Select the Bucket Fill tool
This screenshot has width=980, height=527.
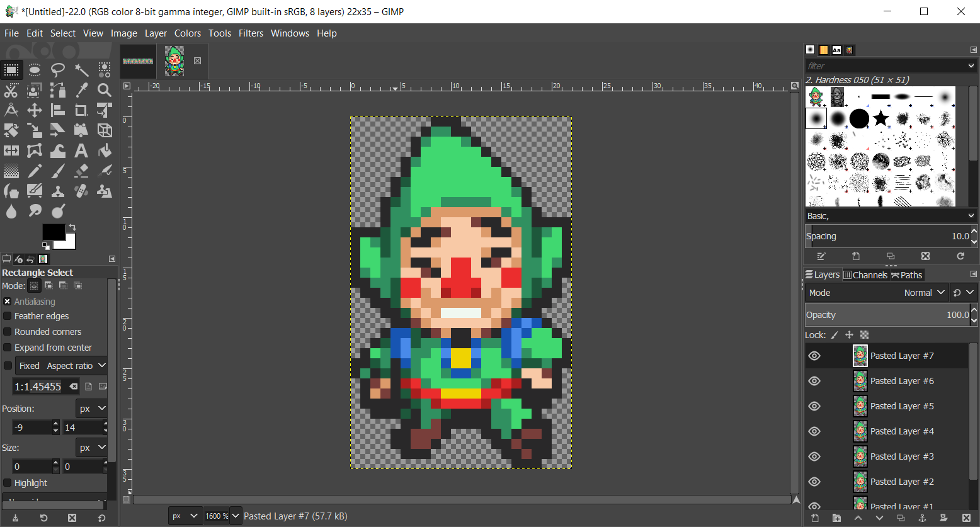point(105,151)
